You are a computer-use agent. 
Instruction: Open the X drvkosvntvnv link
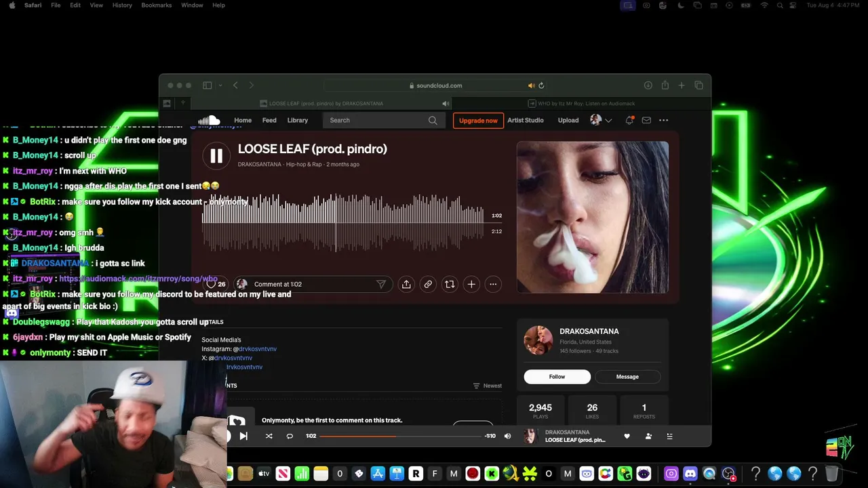(233, 358)
